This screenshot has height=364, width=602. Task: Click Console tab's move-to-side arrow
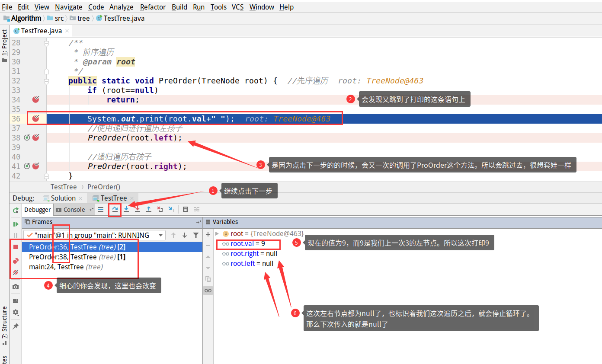click(90, 210)
